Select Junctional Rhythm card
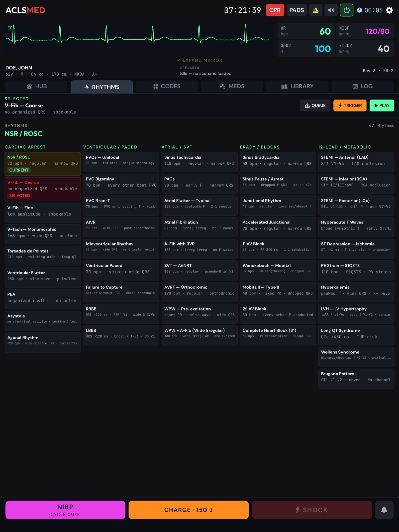Image resolution: width=399 pixels, height=532 pixels. coord(278,206)
